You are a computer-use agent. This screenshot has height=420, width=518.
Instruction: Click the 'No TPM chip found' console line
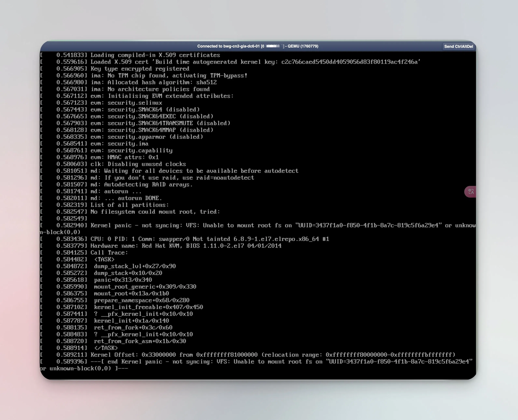(x=169, y=75)
